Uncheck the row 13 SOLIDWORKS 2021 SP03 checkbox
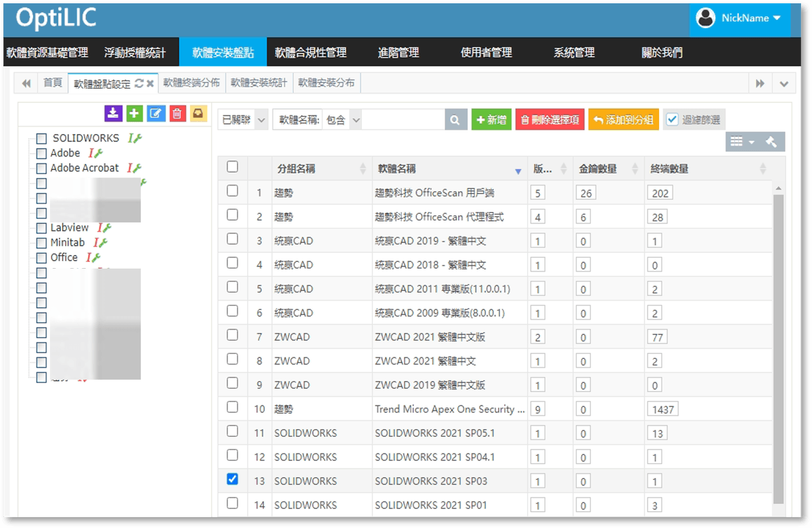812x528 pixels. click(232, 479)
